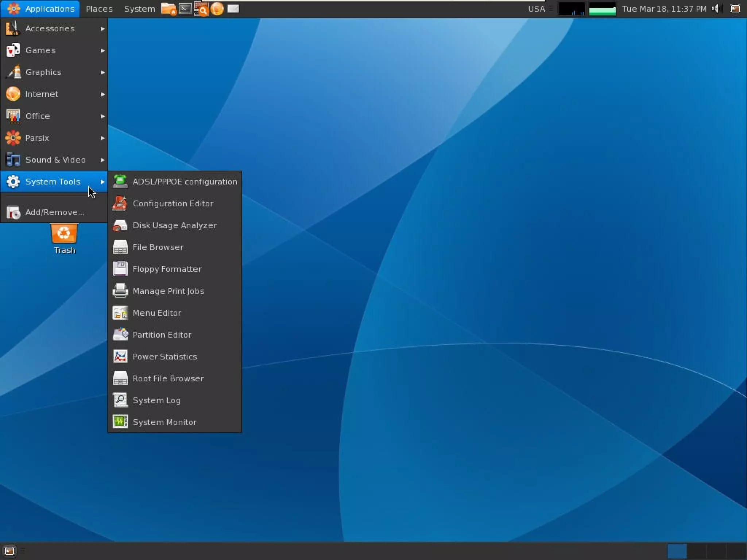Click the terminal launcher in top panel

[x=185, y=9]
